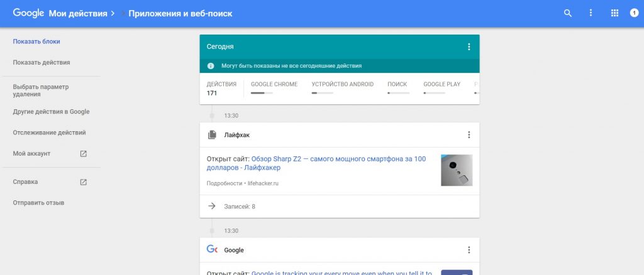Viewport: 644px width, 275px height.
Task: Click the info icon in Сегодня banner
Action: pyautogui.click(x=211, y=65)
